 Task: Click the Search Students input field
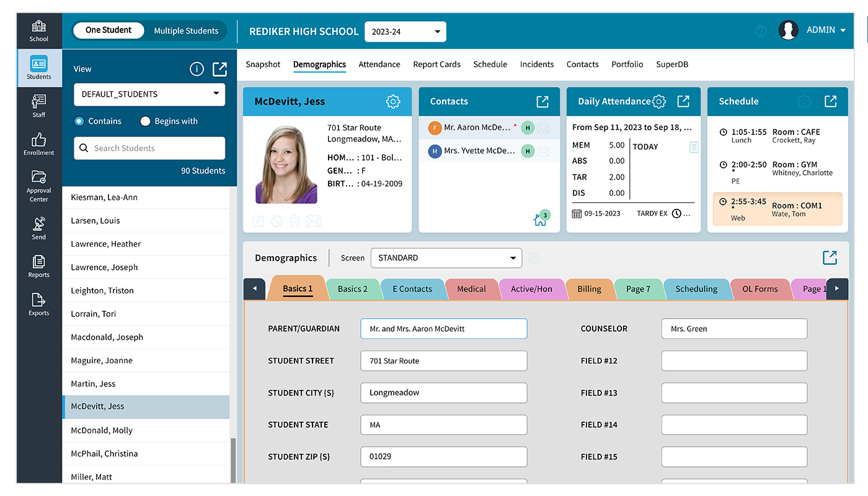click(149, 148)
